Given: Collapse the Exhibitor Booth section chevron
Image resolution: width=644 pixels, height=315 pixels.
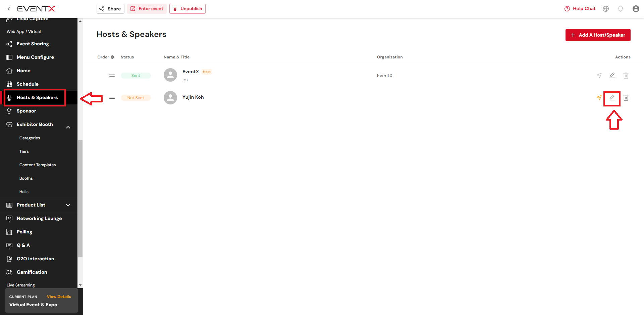Looking at the screenshot, I should (68, 127).
